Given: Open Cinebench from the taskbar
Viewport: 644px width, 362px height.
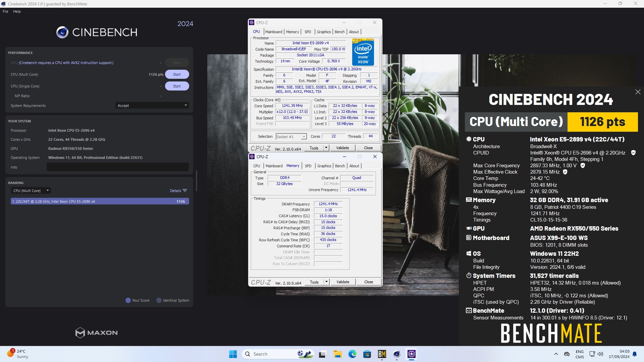Looking at the screenshot, I should point(397,354).
